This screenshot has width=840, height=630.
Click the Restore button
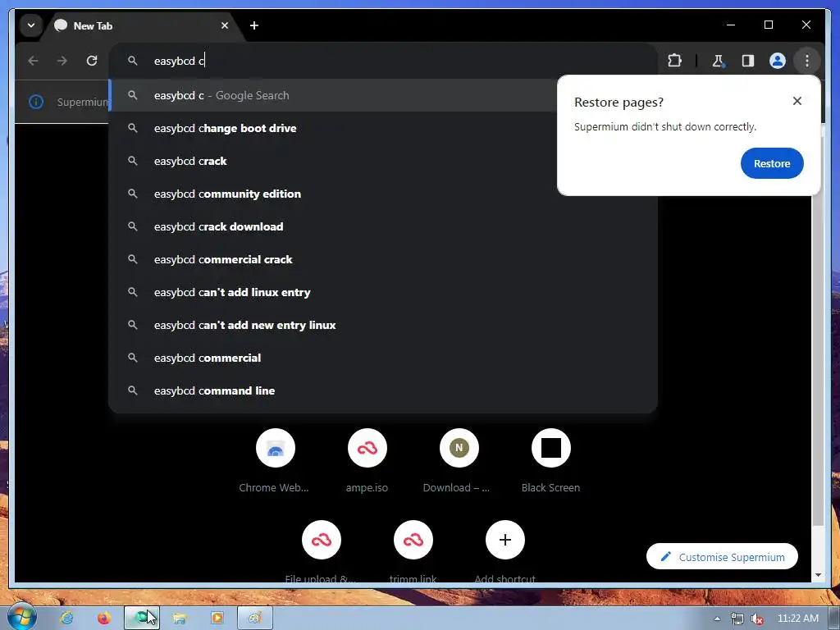771,163
